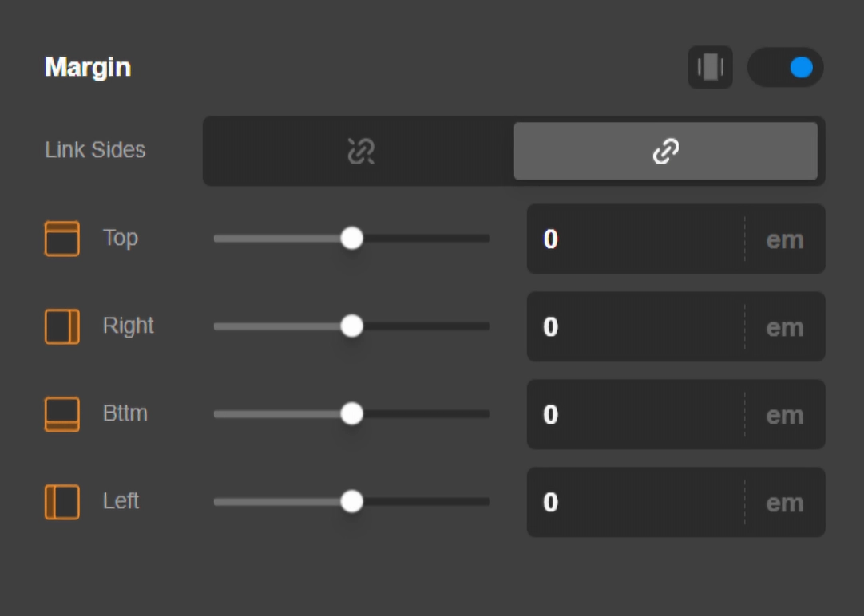Select the unlinked sides option
This screenshot has height=616, width=864.
coord(360,151)
